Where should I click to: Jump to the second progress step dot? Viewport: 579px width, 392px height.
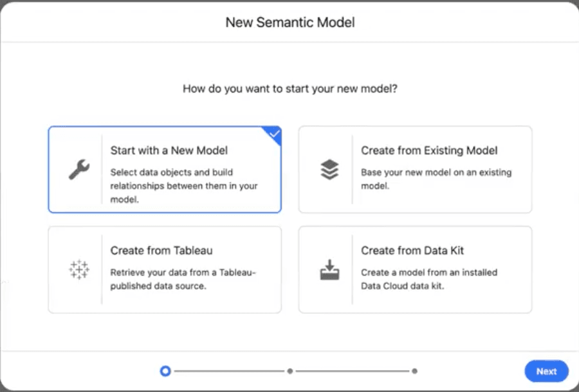[x=290, y=371]
